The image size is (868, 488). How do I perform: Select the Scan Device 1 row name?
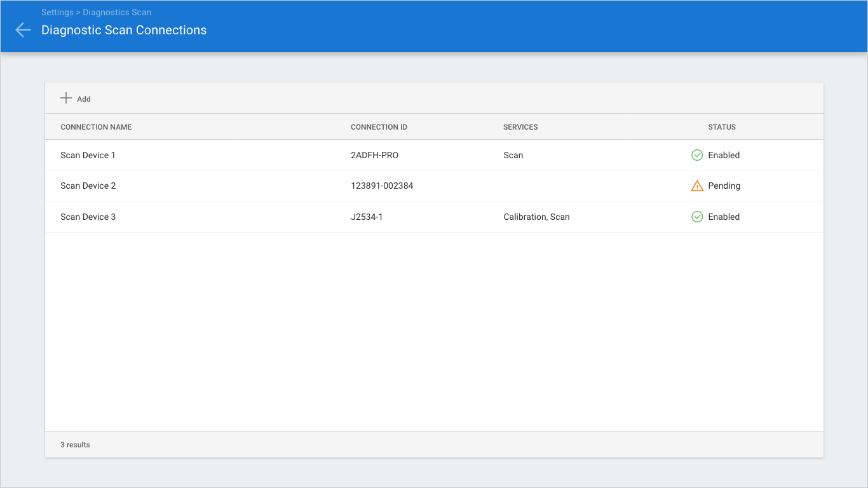click(88, 155)
